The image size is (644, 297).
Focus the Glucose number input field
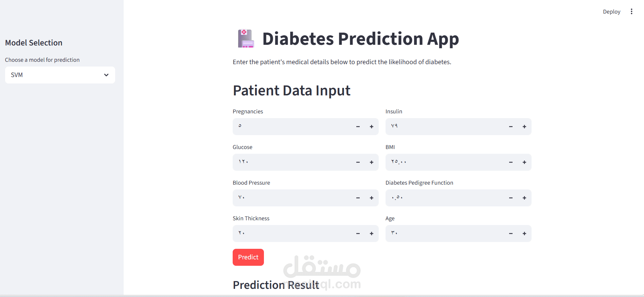(292, 162)
